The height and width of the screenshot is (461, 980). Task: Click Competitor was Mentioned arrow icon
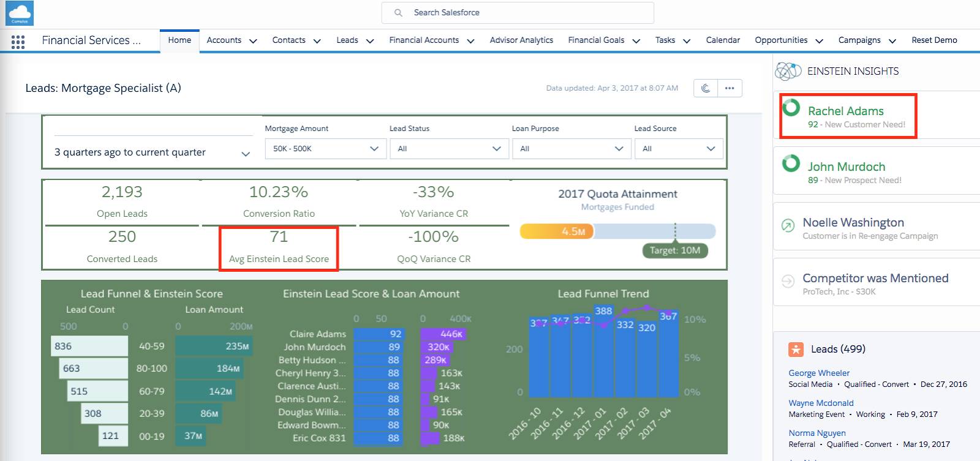(x=788, y=281)
